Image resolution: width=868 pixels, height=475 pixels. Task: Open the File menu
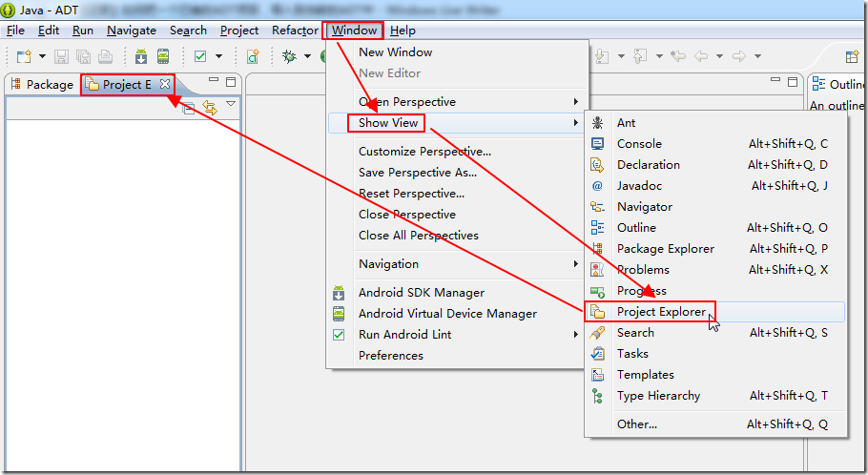point(15,31)
